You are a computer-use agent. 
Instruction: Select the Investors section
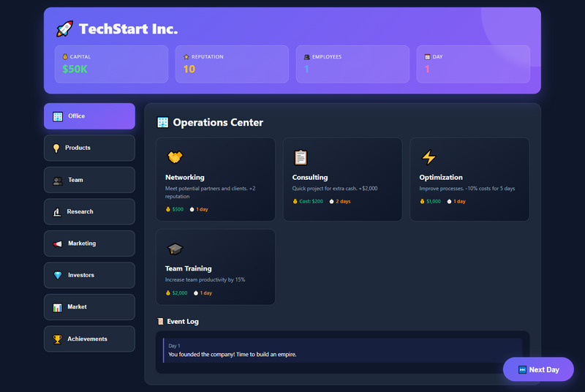(x=89, y=275)
